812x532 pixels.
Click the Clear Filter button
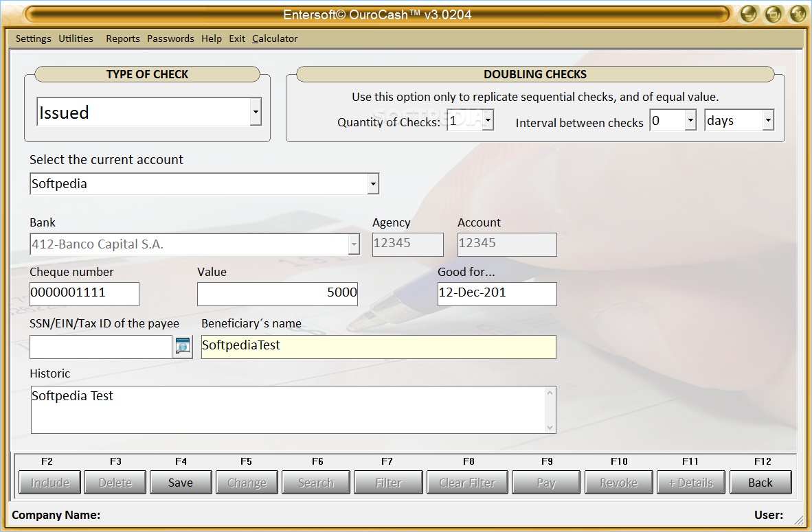point(467,483)
